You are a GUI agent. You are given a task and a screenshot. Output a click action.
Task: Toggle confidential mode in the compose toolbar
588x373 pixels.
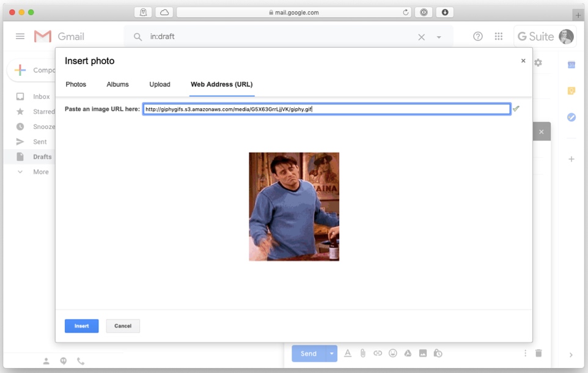[x=439, y=353]
